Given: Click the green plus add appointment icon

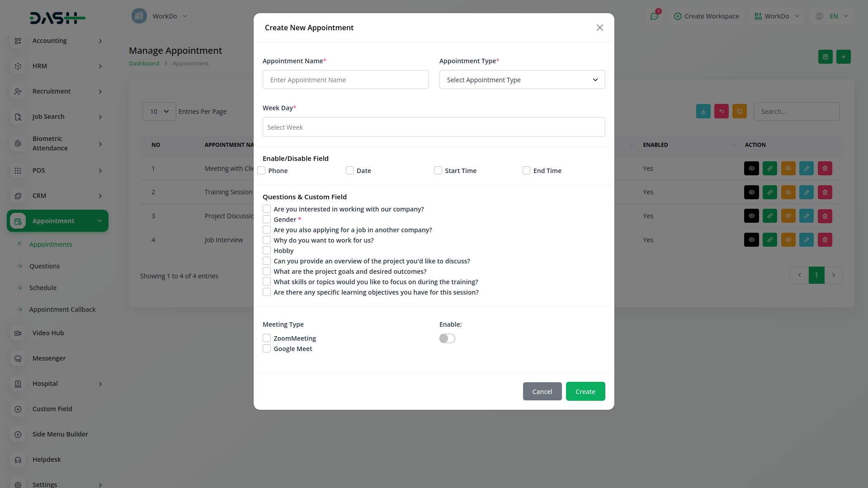Looking at the screenshot, I should pyautogui.click(x=843, y=57).
